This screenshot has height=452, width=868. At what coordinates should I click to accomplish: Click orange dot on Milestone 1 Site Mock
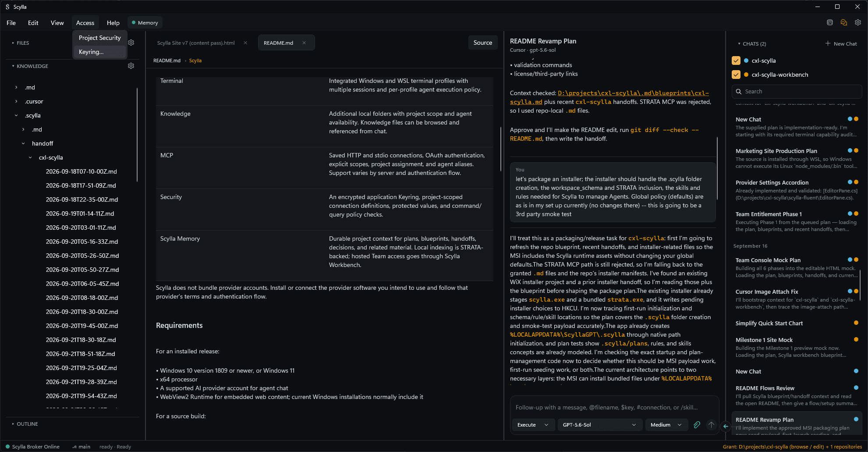[856, 339]
